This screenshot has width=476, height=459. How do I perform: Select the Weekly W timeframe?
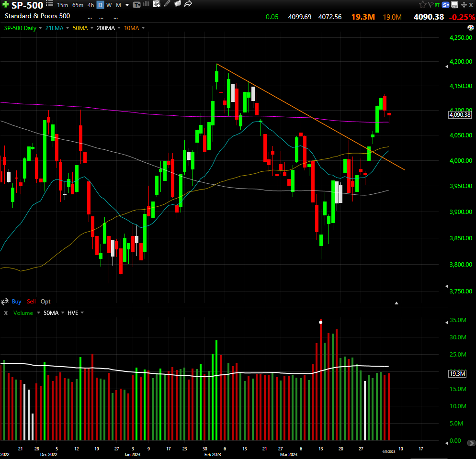tap(109, 5)
